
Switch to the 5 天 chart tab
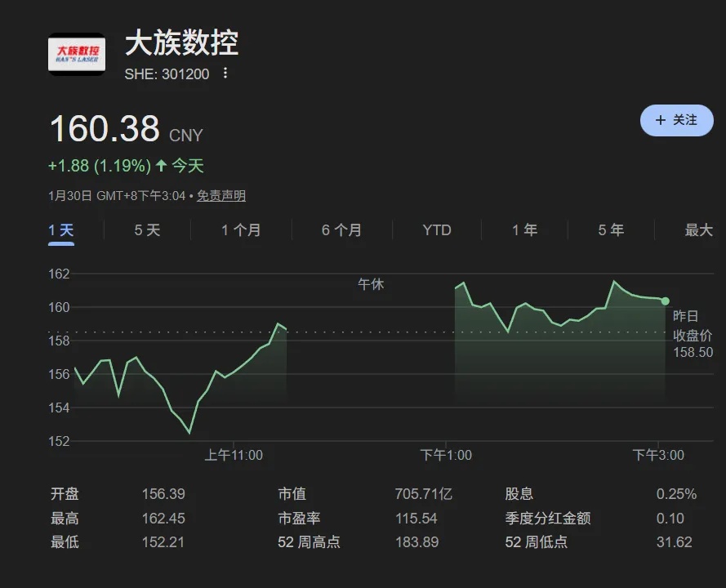point(147,230)
